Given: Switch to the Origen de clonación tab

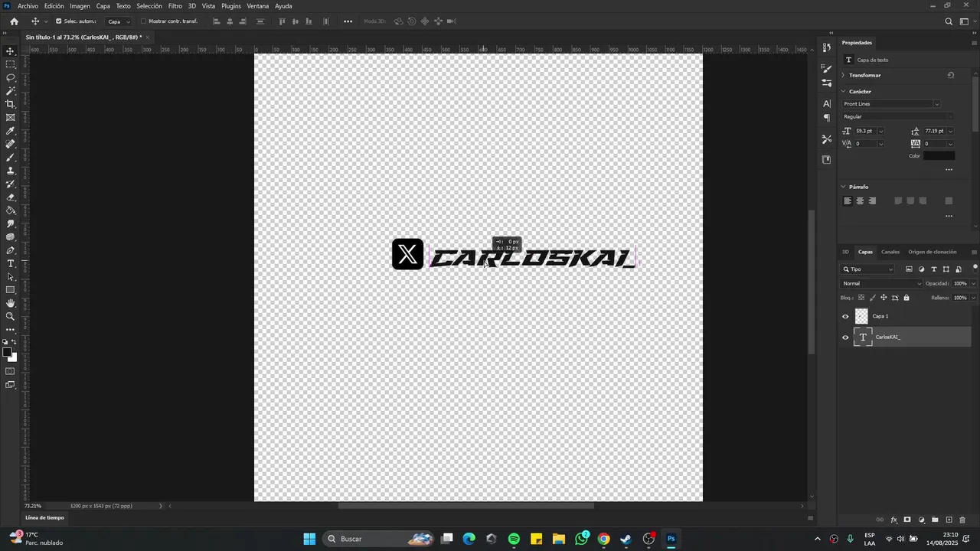Looking at the screenshot, I should coord(933,252).
